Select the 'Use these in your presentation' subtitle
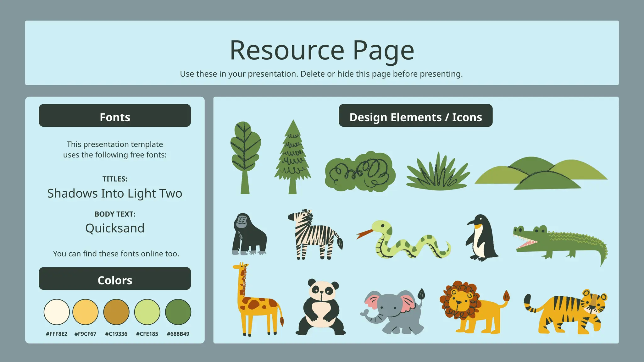644x362 pixels. pos(321,74)
